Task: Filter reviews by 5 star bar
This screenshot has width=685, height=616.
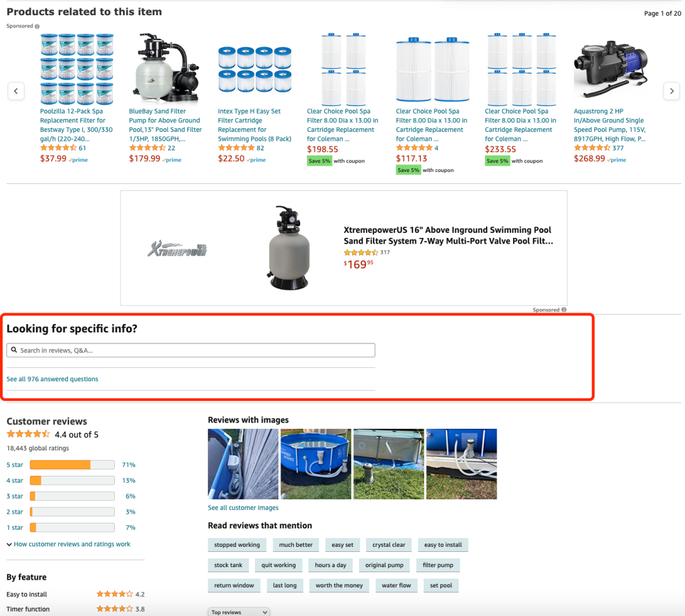Action: click(x=72, y=464)
